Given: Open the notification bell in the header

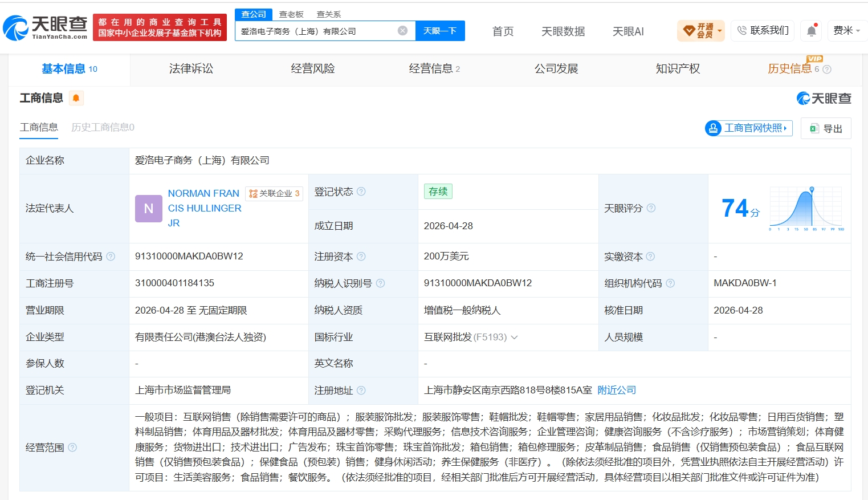Looking at the screenshot, I should pyautogui.click(x=812, y=31).
